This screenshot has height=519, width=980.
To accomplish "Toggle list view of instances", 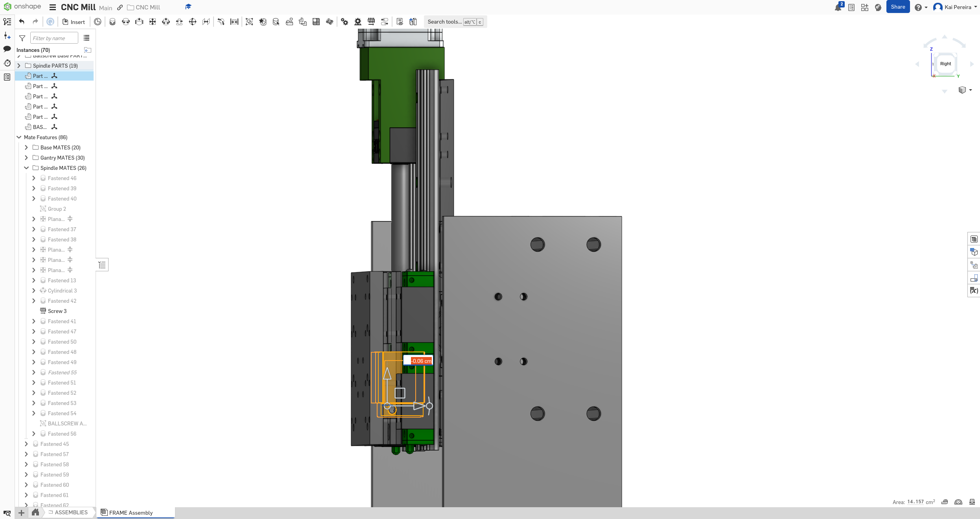I will point(87,38).
